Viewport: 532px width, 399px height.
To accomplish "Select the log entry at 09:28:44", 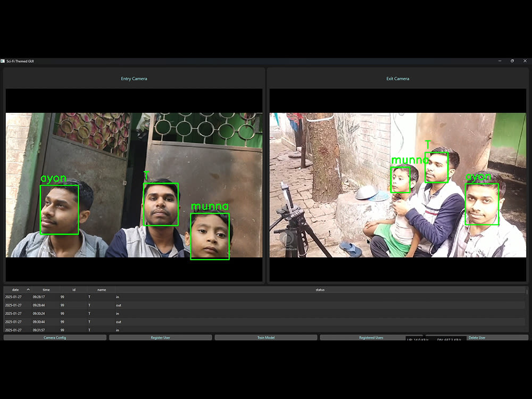I will [264, 305].
